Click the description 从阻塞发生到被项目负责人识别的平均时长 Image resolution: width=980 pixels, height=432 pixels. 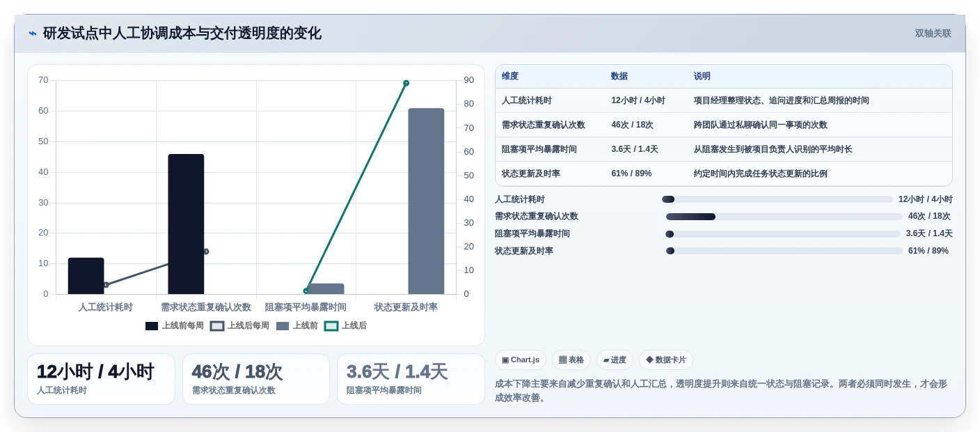pos(773,149)
